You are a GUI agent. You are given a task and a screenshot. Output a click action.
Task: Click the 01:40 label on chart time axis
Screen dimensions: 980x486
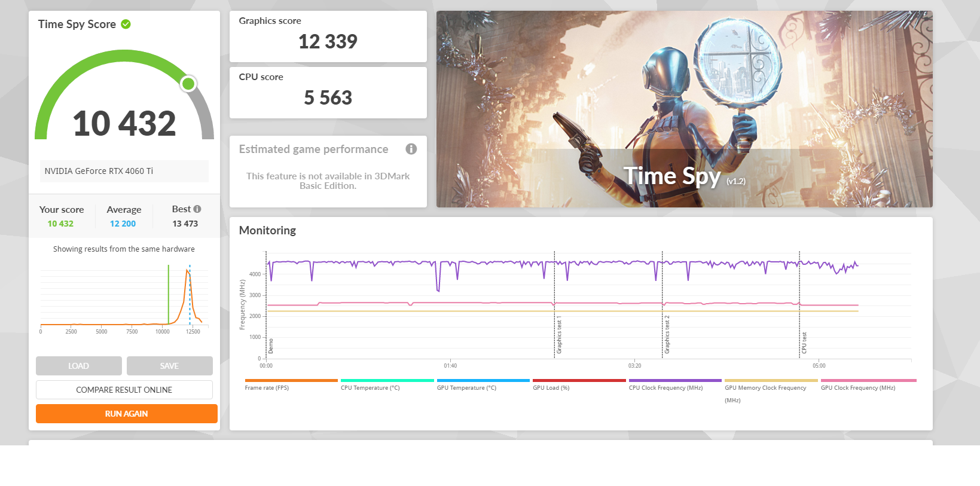(x=450, y=366)
